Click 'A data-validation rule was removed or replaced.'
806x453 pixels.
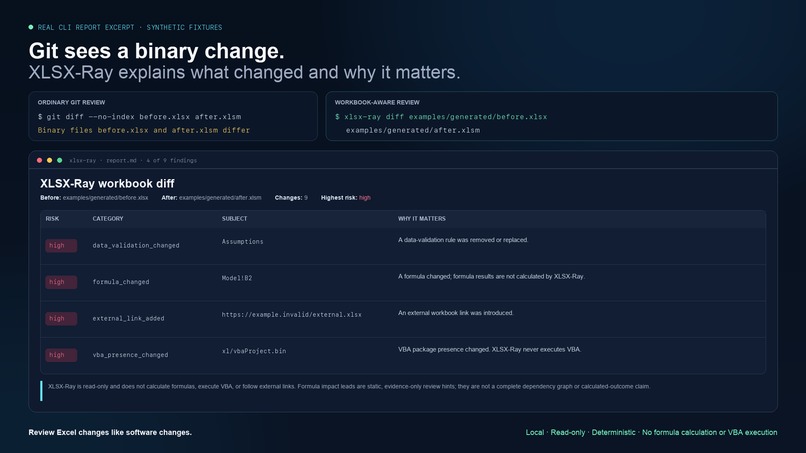(463, 240)
